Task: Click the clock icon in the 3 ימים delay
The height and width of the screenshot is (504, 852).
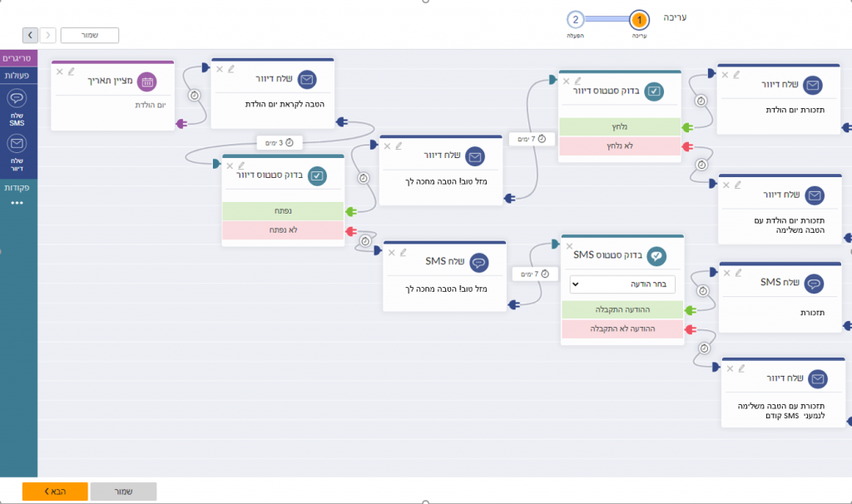Action: [x=290, y=142]
